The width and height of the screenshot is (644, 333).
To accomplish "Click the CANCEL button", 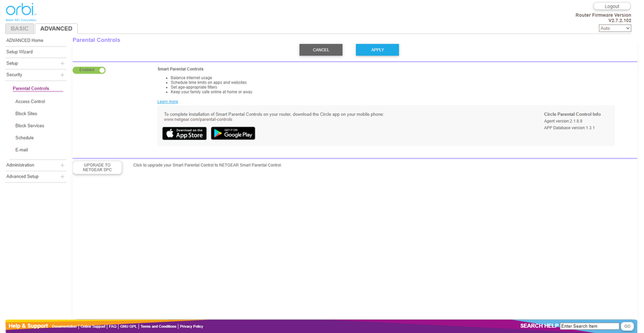I will coord(321,50).
